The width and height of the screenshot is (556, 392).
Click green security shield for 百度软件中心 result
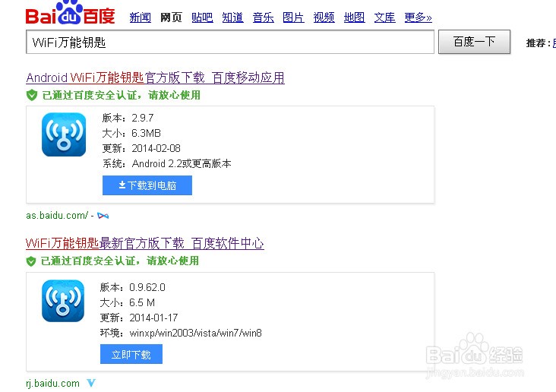click(31, 261)
